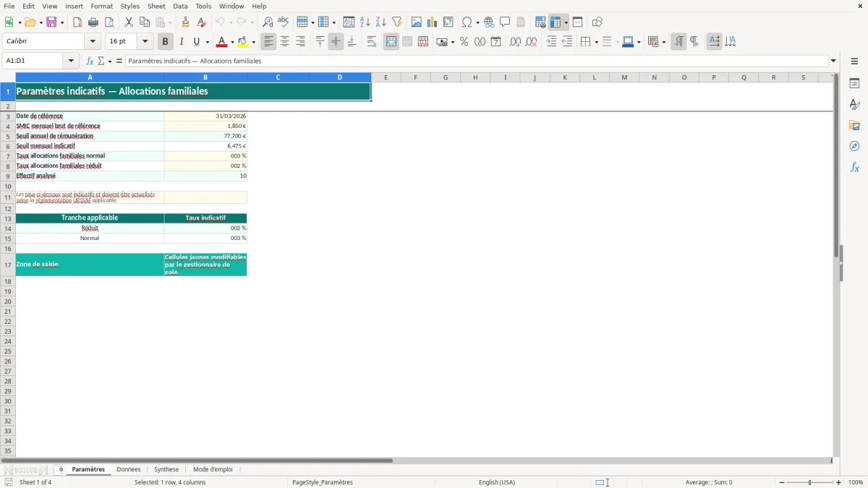Open Font Name dropdown

click(92, 42)
